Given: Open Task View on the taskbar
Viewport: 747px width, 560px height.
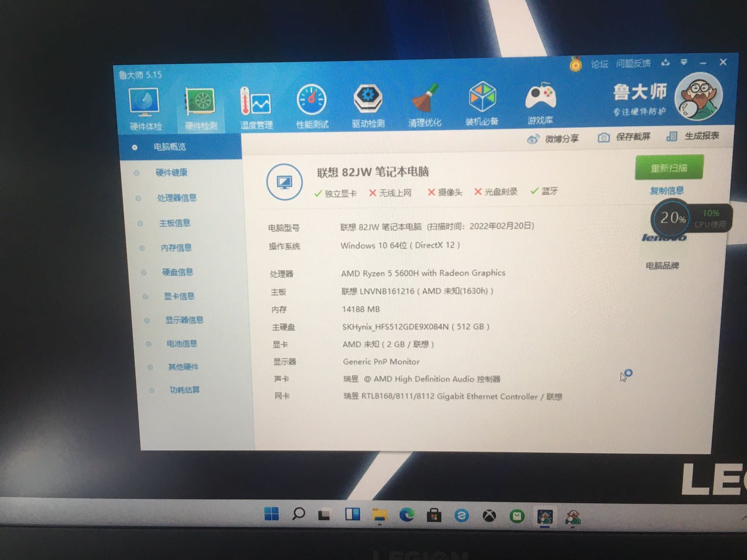Looking at the screenshot, I should click(x=324, y=514).
